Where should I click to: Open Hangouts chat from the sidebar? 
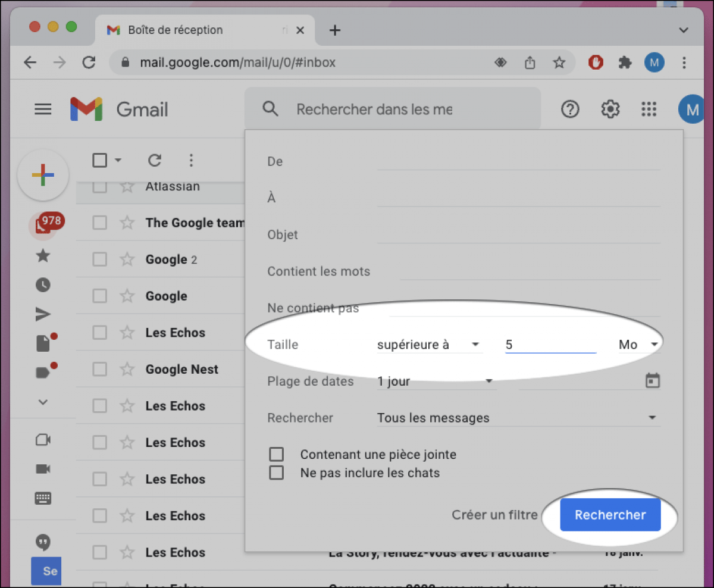coord(42,542)
